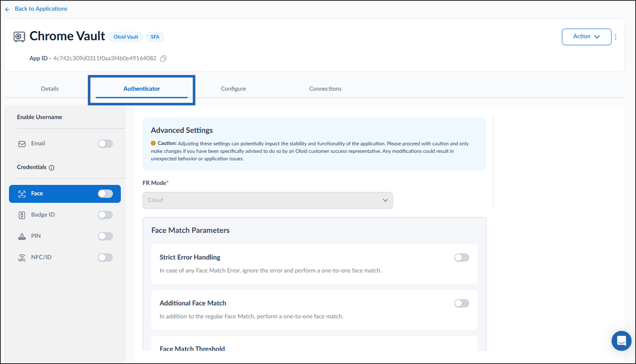The width and height of the screenshot is (636, 364).
Task: Click the Email envelope icon
Action: click(x=22, y=144)
